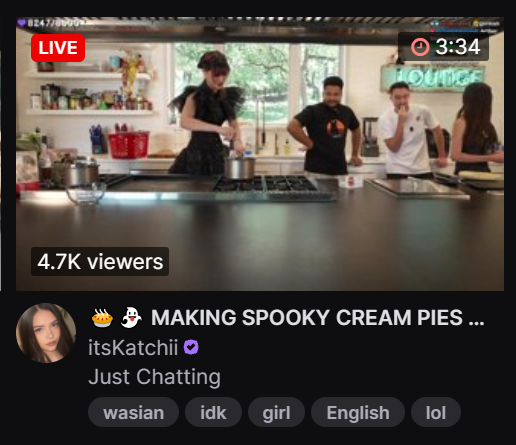
Task: Open the Just Chatting category link
Action: (x=154, y=377)
